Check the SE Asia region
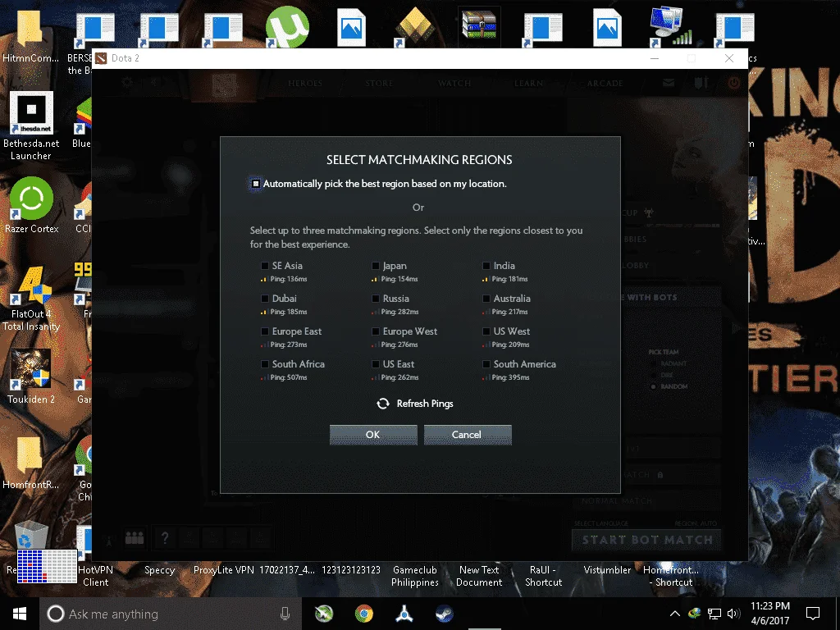 pos(265,266)
